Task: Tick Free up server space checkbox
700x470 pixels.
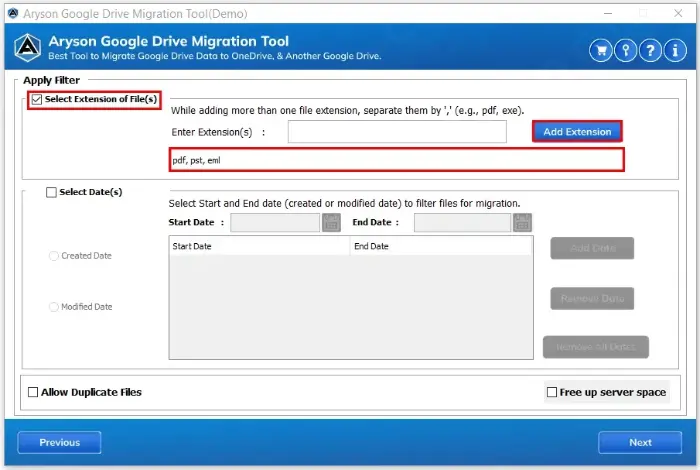Action: (552, 392)
